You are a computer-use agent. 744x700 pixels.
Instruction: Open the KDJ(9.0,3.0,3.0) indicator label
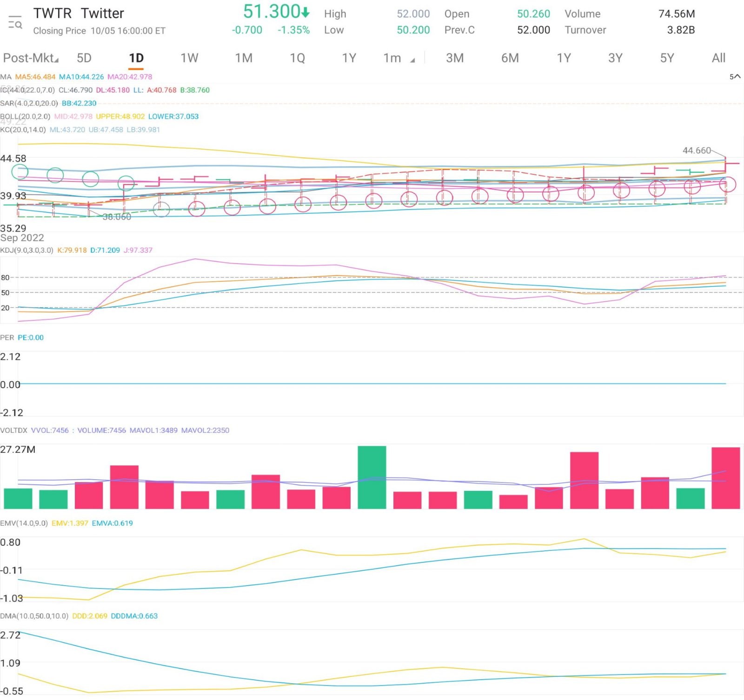[x=27, y=250]
